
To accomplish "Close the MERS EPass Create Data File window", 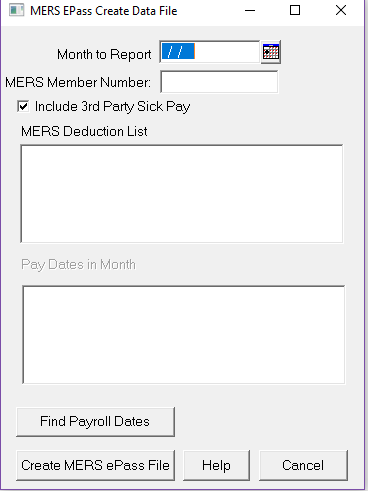I will coord(341,11).
